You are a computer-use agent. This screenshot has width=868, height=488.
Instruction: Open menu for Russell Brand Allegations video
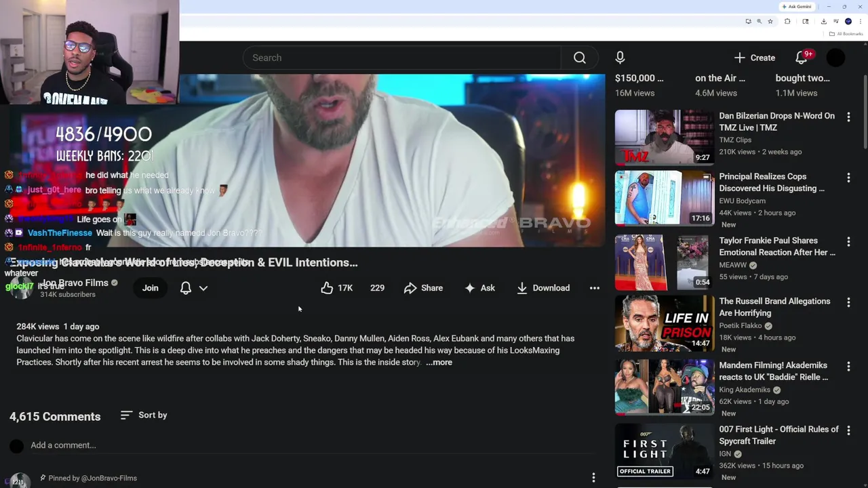[848, 302]
